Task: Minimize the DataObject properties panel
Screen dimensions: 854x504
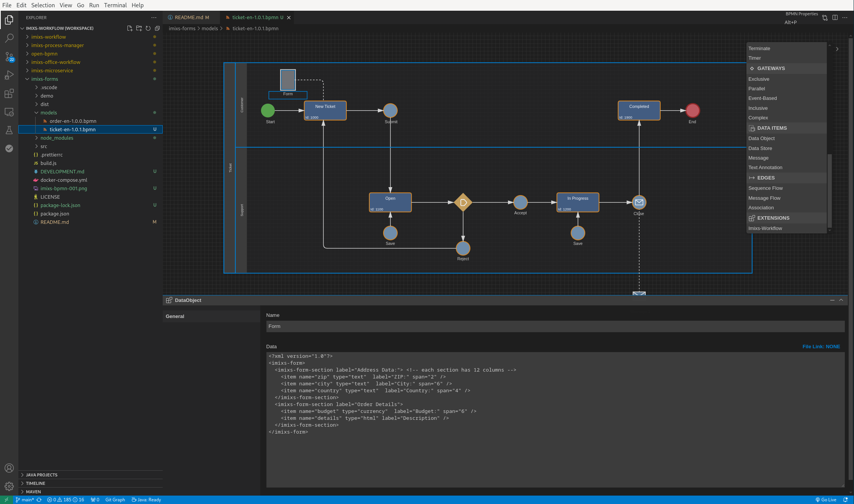Action: [x=832, y=300]
